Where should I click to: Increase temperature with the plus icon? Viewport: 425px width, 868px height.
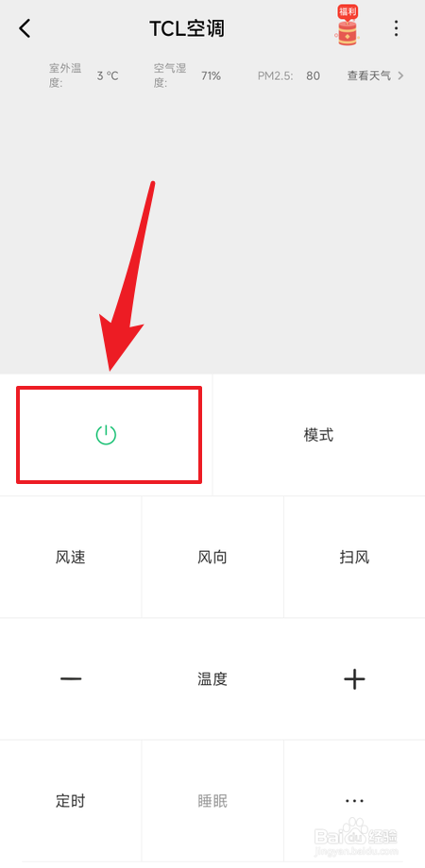coord(354,678)
